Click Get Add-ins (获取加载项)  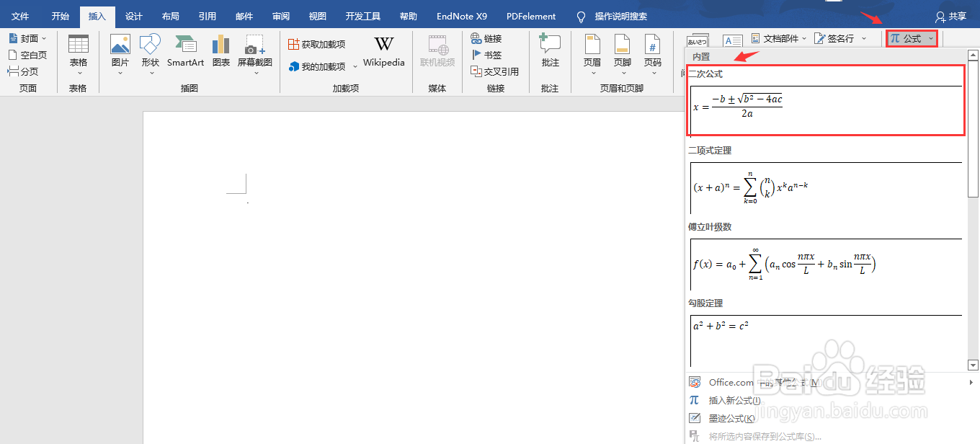click(316, 45)
